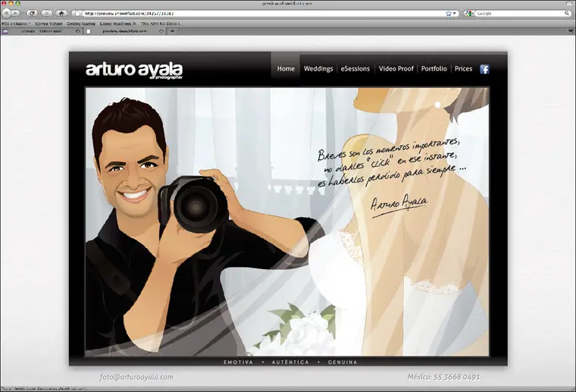576x392 pixels.
Task: Click the México: 55 3668 0491 phone text
Action: [x=443, y=377]
